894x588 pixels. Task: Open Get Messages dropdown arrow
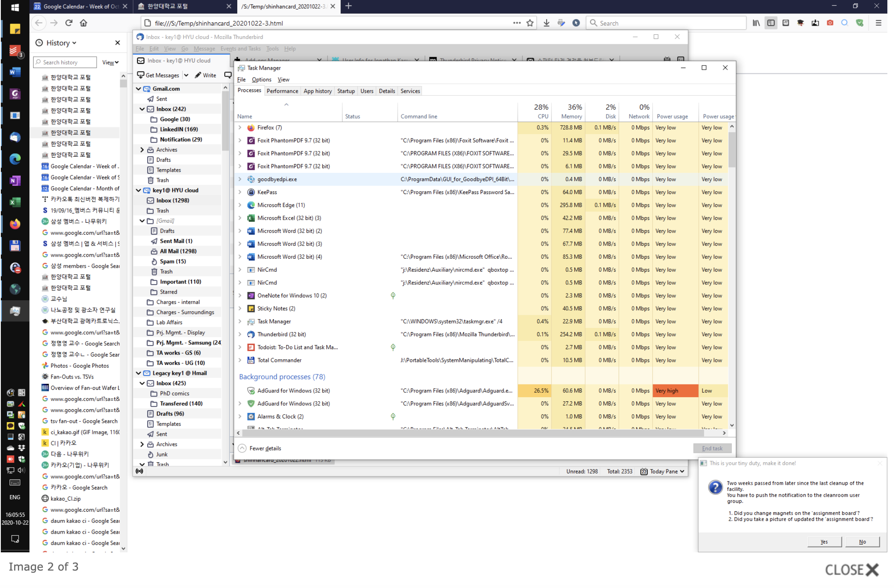coord(186,75)
